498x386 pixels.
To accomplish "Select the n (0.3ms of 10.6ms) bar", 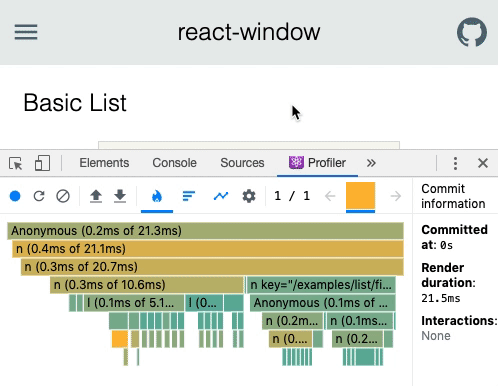I will (x=147, y=285).
